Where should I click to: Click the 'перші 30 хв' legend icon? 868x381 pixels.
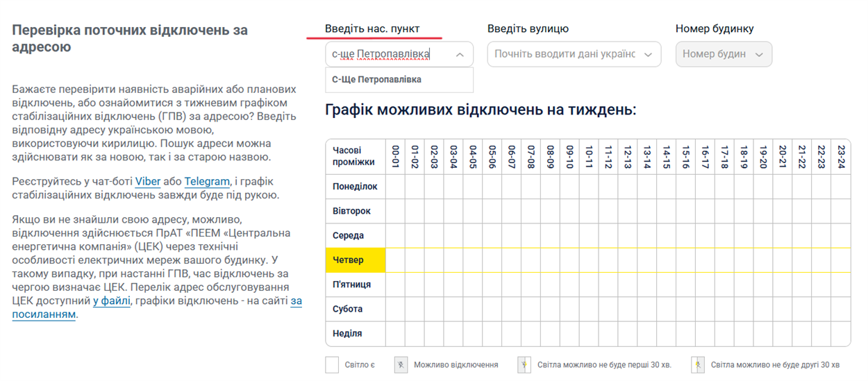tap(524, 365)
